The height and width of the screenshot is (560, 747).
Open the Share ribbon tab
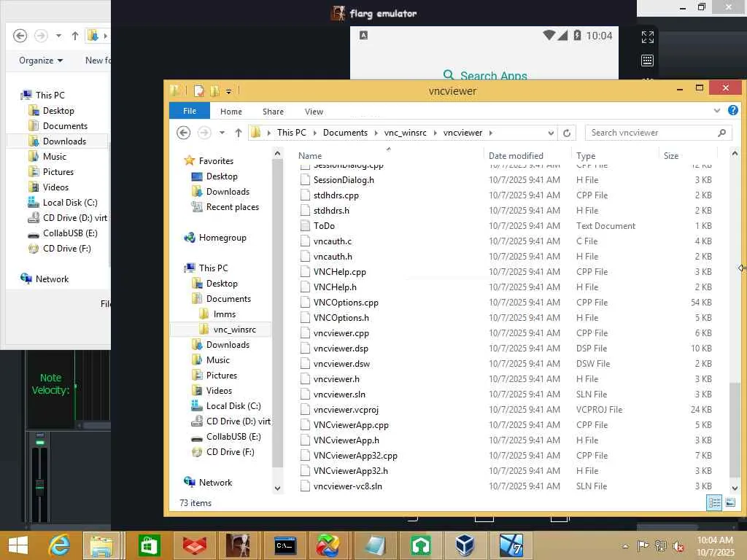[273, 112]
